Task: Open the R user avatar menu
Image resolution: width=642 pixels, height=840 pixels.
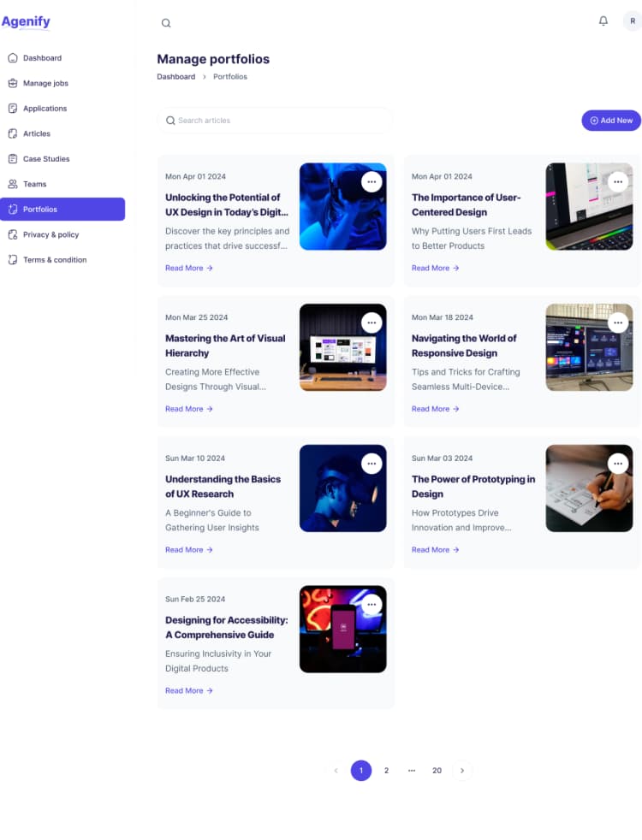Action: (x=633, y=21)
